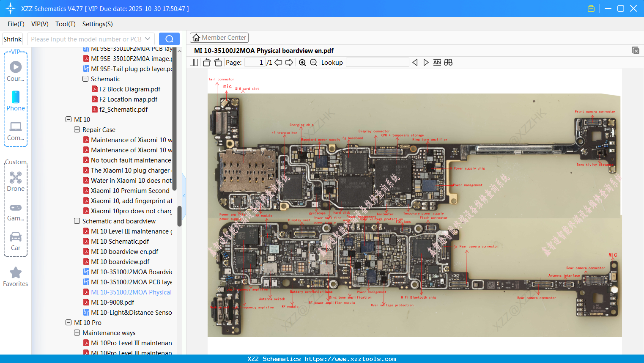
Task: Click the printer icon in the title bar
Action: click(x=591, y=8)
